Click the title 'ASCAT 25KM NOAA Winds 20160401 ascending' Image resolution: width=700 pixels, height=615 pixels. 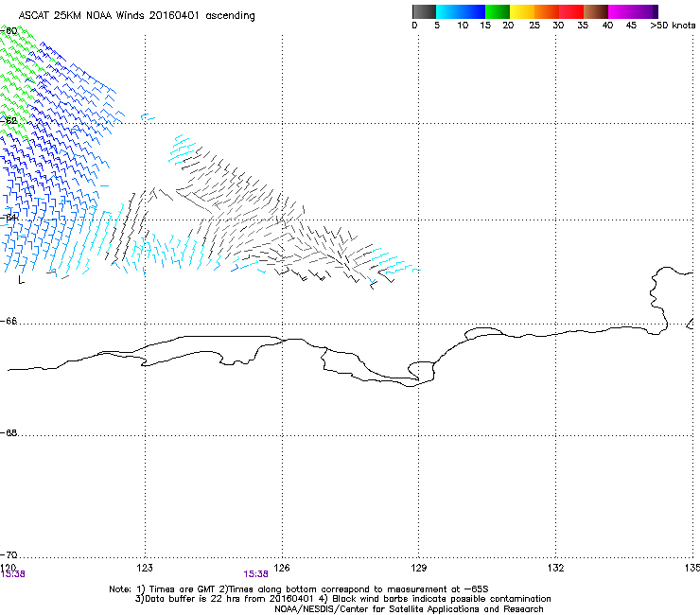136,16
